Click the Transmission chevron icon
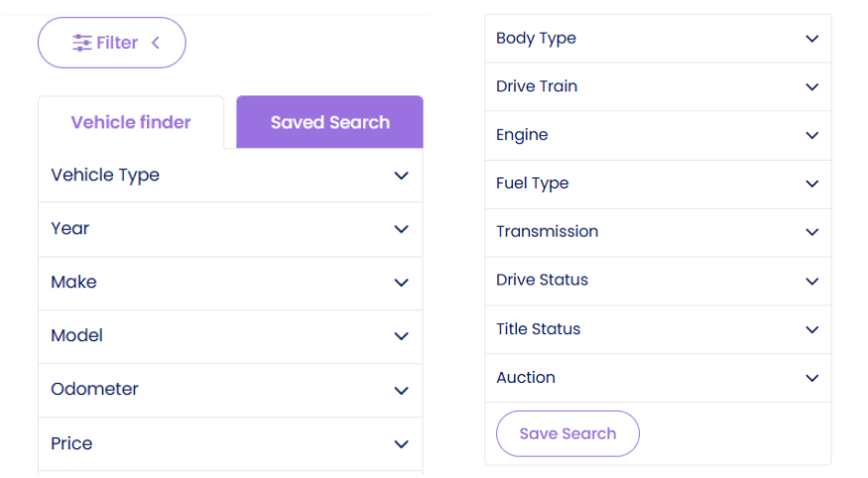Screen dimensions: 868x478 pos(812,232)
